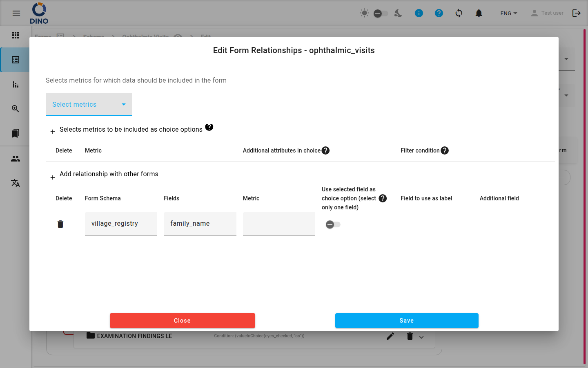Click the empty Metric field in row
The width and height of the screenshot is (588, 368).
pos(279,224)
